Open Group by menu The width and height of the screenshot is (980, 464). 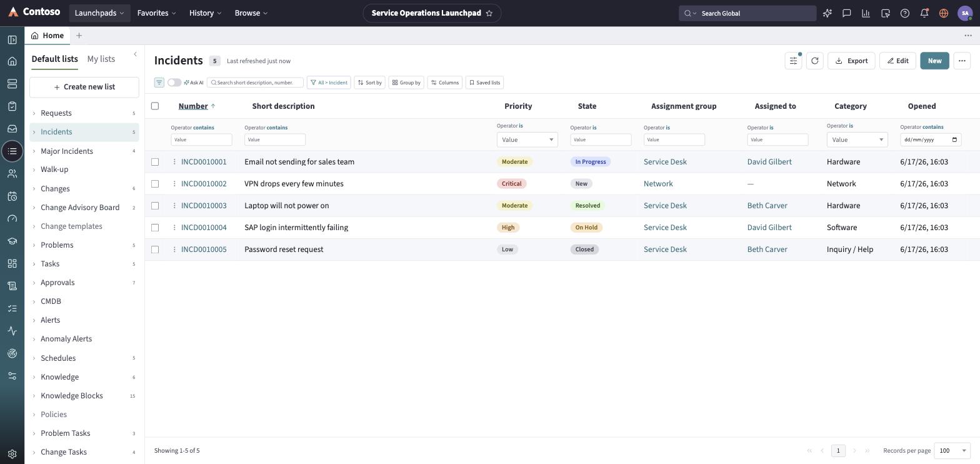[x=406, y=83]
